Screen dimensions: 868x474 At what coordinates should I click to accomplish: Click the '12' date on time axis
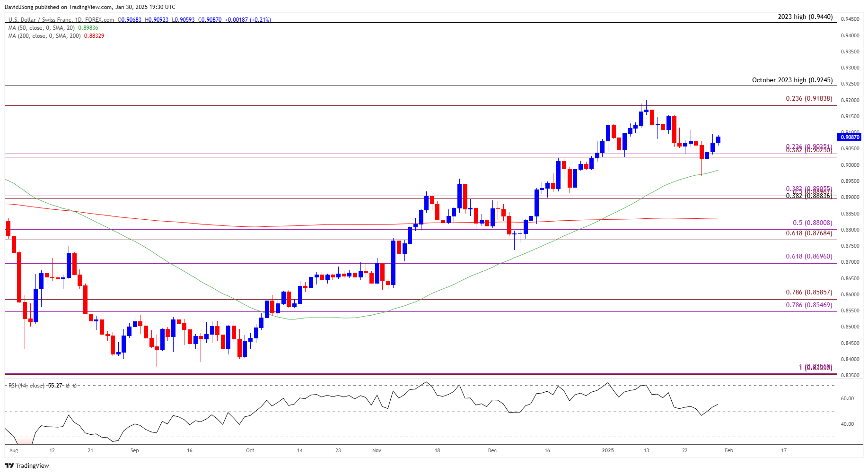[x=52, y=450]
